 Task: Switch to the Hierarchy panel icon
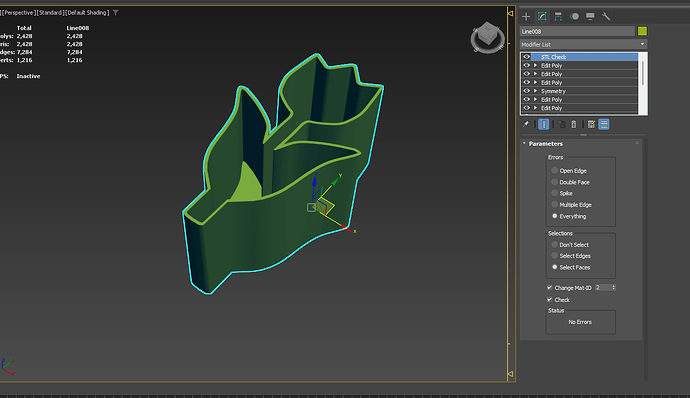558,17
